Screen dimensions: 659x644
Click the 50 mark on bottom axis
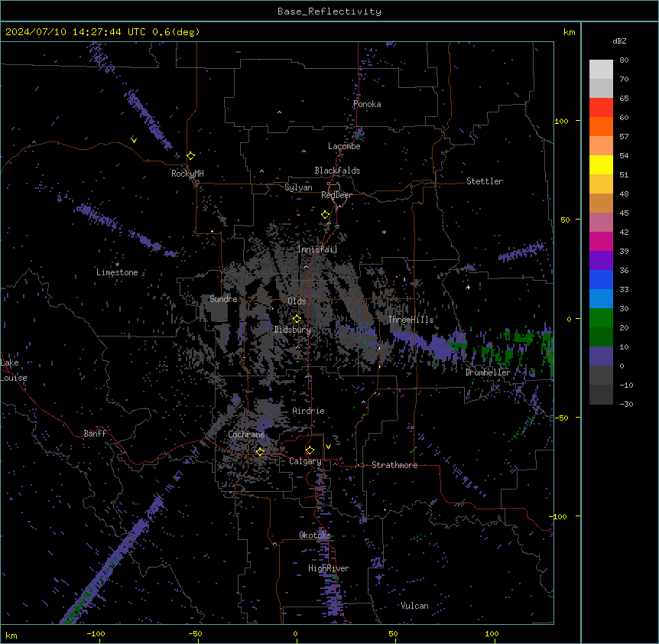click(392, 633)
